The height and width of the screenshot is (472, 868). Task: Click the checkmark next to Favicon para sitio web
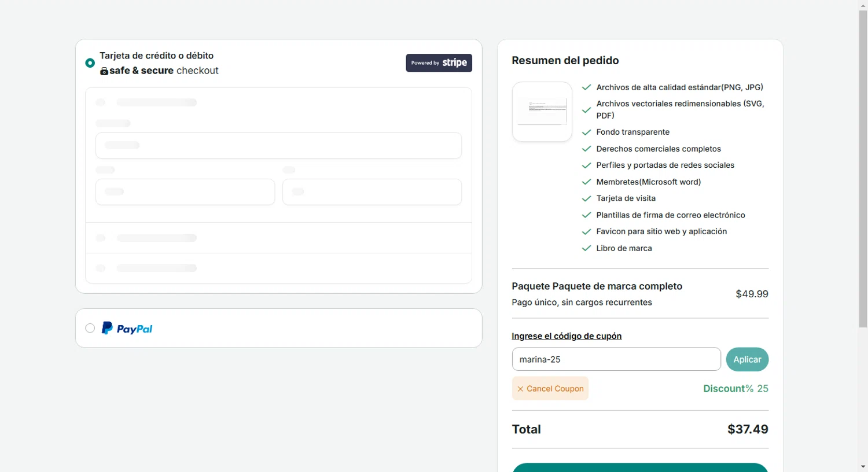pyautogui.click(x=586, y=231)
